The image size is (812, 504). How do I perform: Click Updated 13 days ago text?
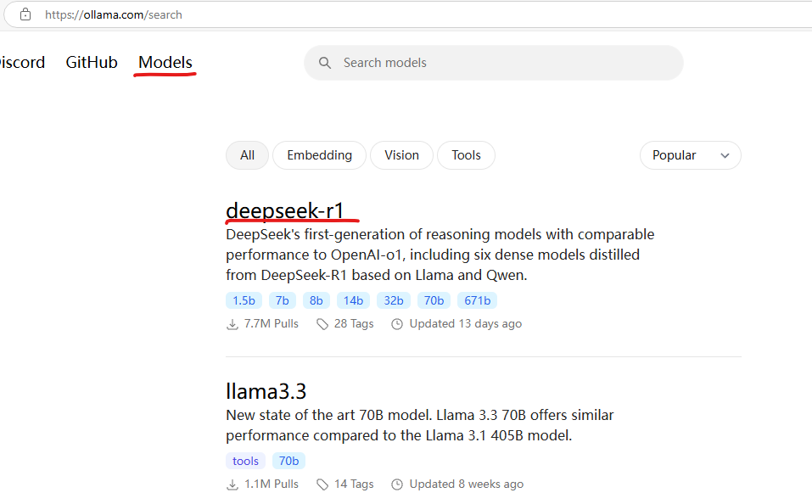coord(466,324)
